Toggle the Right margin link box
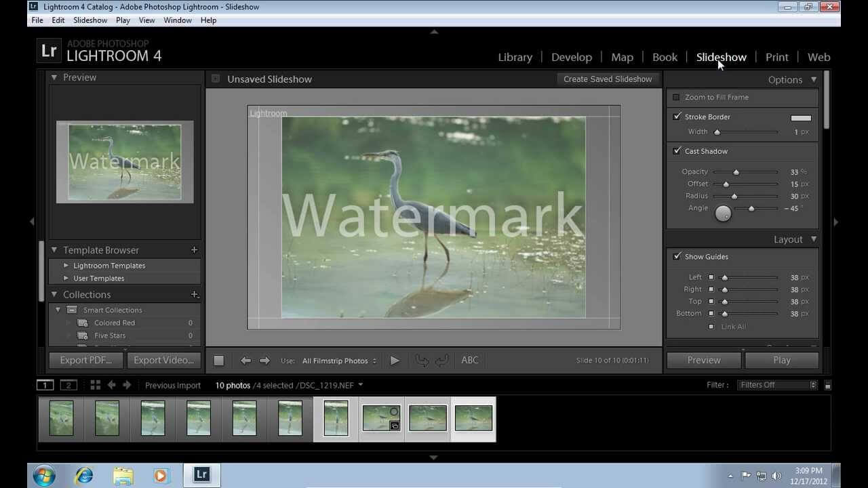Image resolution: width=868 pixels, height=488 pixels. coord(711,289)
